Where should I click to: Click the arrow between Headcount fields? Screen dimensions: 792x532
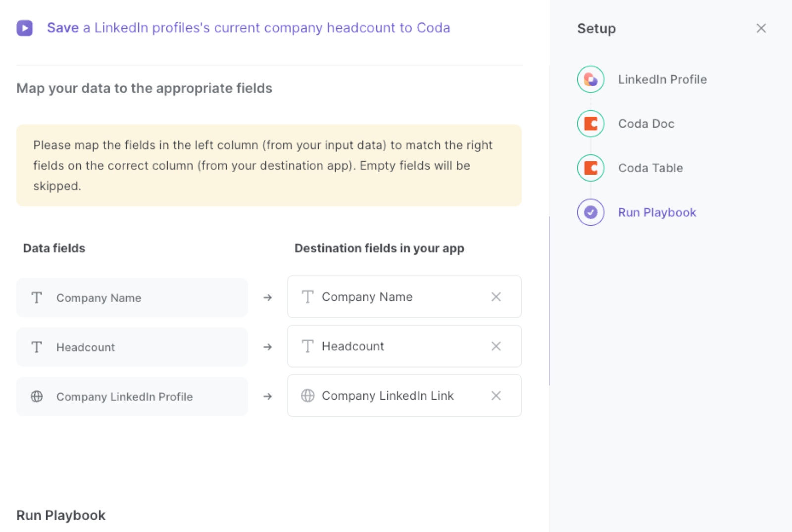pyautogui.click(x=268, y=347)
